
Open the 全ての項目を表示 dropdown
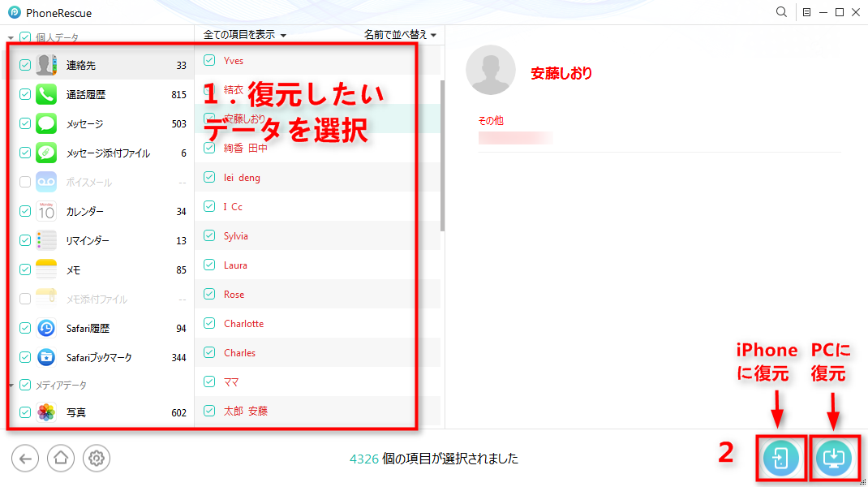245,35
